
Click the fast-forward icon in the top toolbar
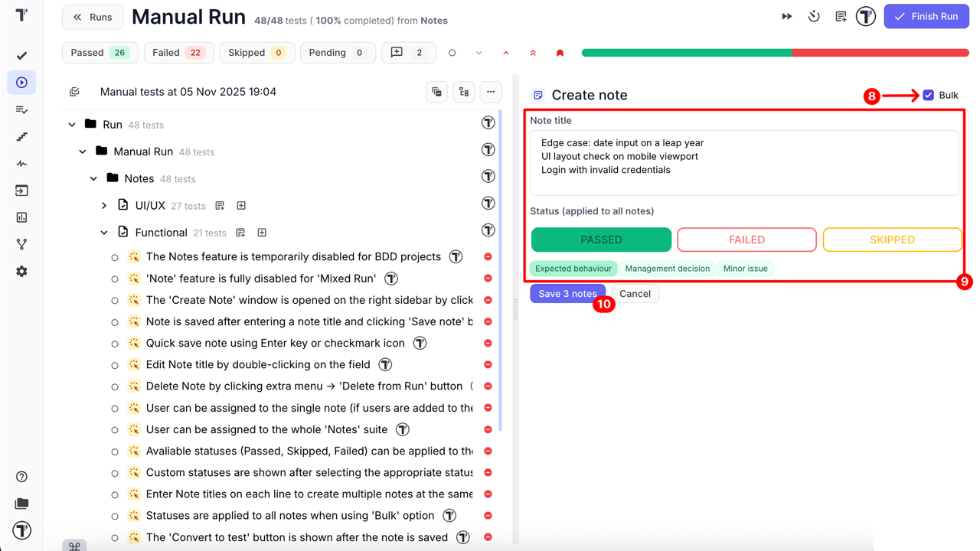click(787, 15)
